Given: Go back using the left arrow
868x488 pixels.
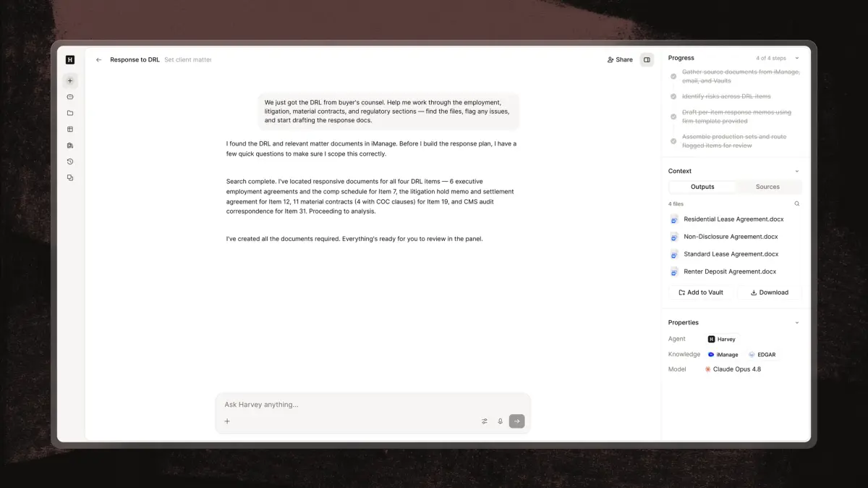Looking at the screenshot, I should pyautogui.click(x=98, y=60).
